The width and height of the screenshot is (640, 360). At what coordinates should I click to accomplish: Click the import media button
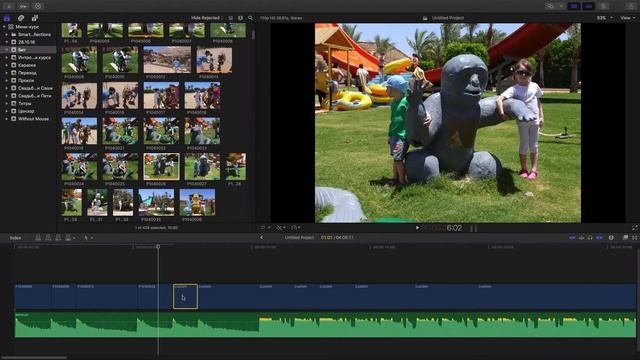point(9,6)
